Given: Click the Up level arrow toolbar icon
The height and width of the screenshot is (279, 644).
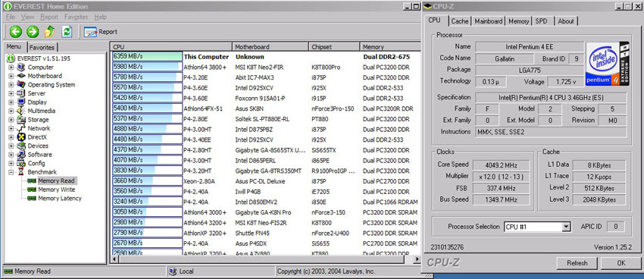Looking at the screenshot, I should 50,31.
